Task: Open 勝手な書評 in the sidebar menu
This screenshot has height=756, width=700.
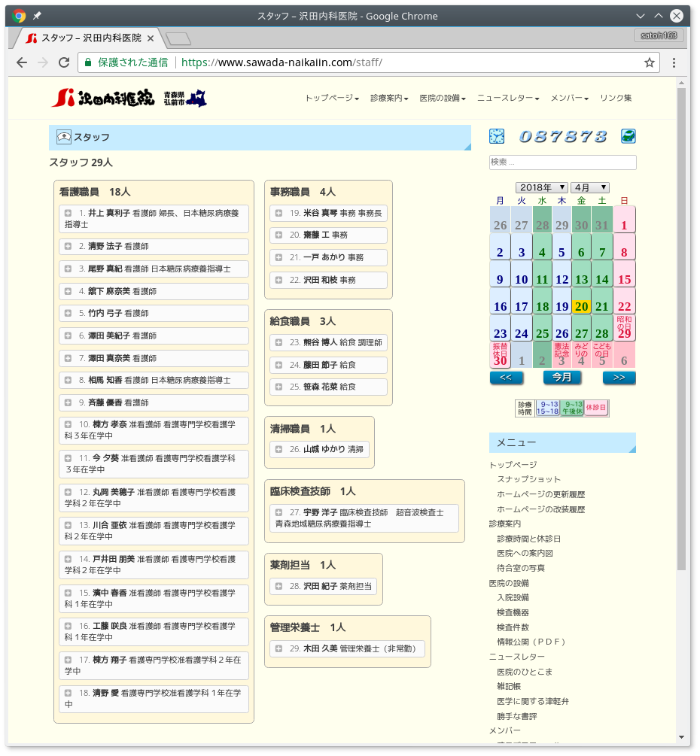Action: pyautogui.click(x=516, y=717)
